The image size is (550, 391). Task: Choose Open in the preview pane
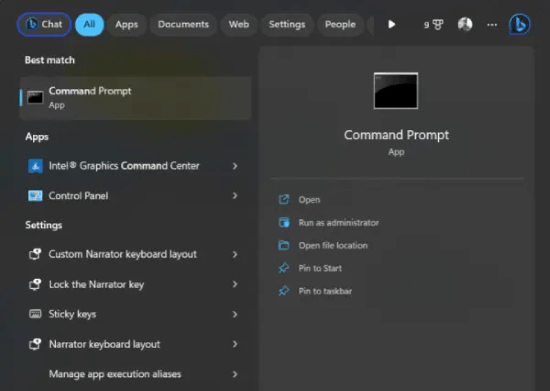(309, 200)
